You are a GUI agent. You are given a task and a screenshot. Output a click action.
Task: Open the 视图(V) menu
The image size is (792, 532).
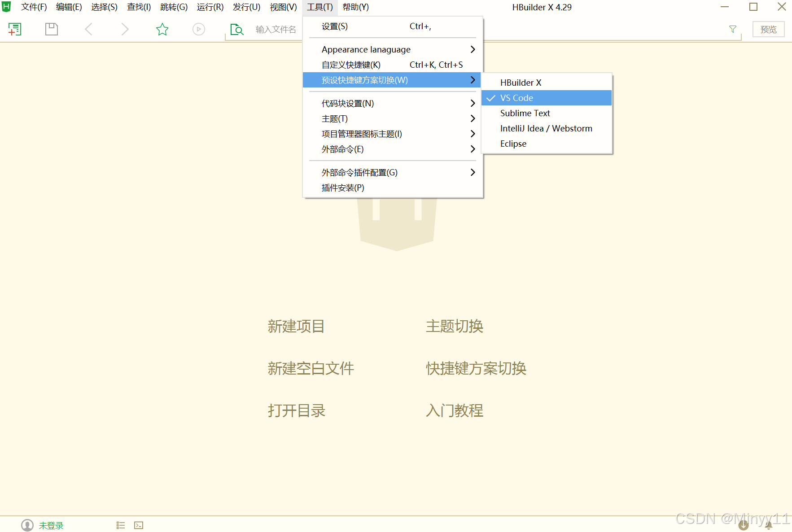pyautogui.click(x=283, y=7)
